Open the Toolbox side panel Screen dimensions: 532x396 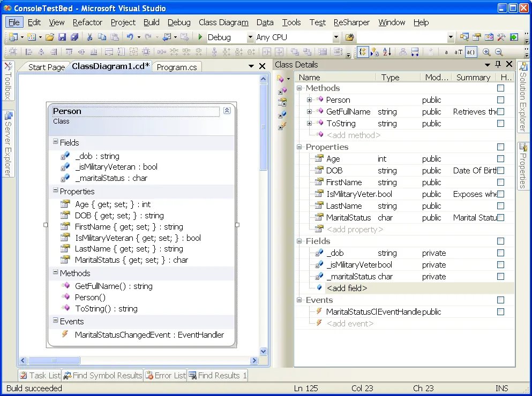pyautogui.click(x=8, y=81)
